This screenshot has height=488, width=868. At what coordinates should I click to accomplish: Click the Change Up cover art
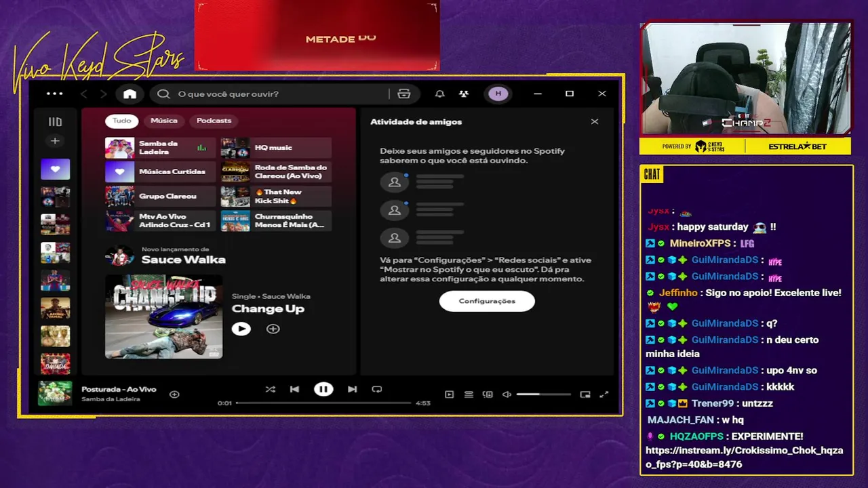pos(163,317)
